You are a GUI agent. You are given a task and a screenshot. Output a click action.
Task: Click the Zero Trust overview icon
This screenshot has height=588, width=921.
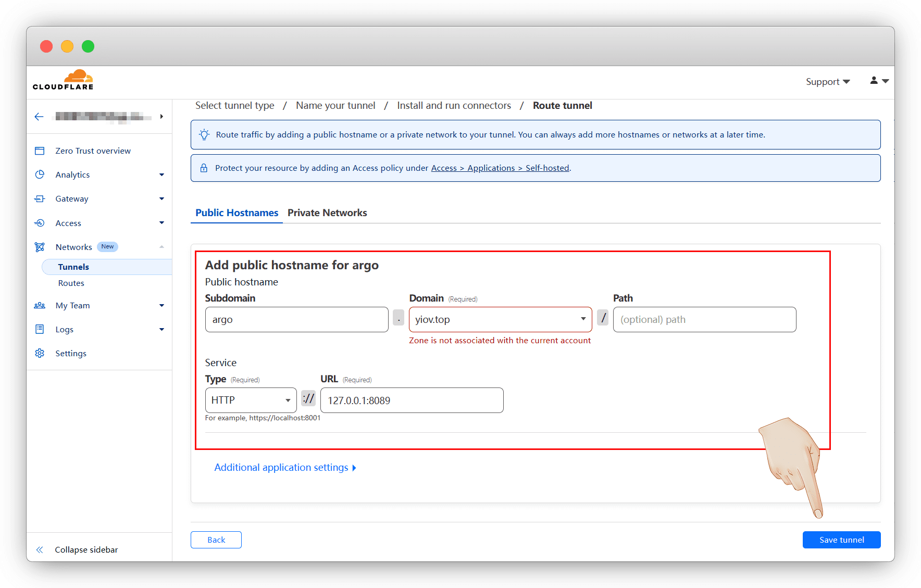tap(40, 151)
